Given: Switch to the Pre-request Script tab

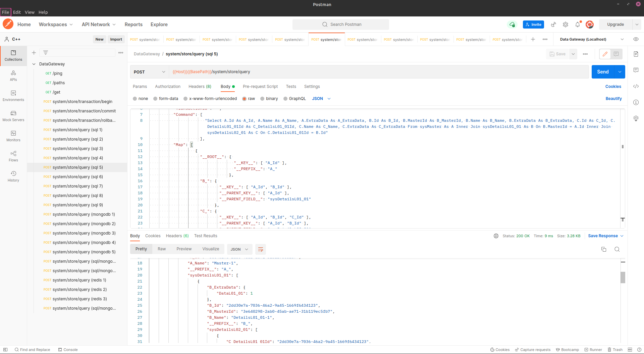Looking at the screenshot, I should [260, 87].
